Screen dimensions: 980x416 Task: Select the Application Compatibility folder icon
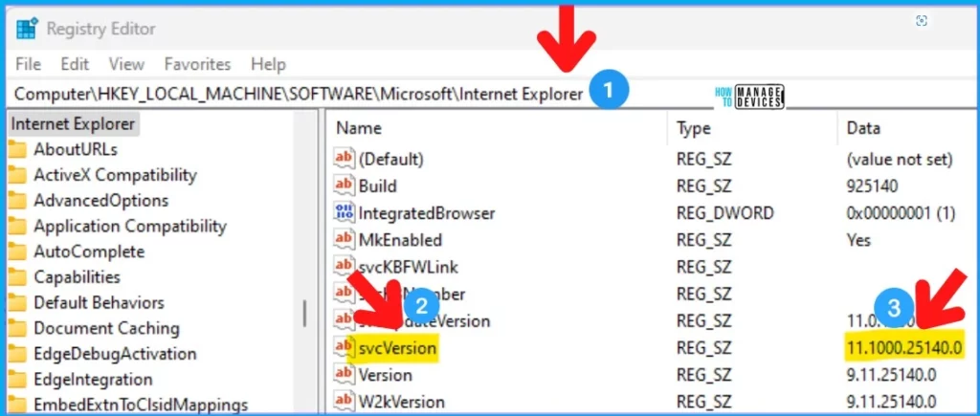17,226
